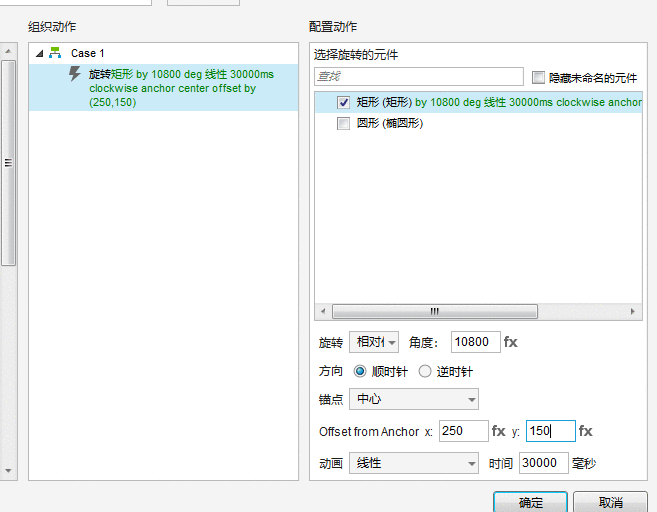Click the Offset y field with 150
Image resolution: width=657 pixels, height=512 pixels.
click(551, 431)
